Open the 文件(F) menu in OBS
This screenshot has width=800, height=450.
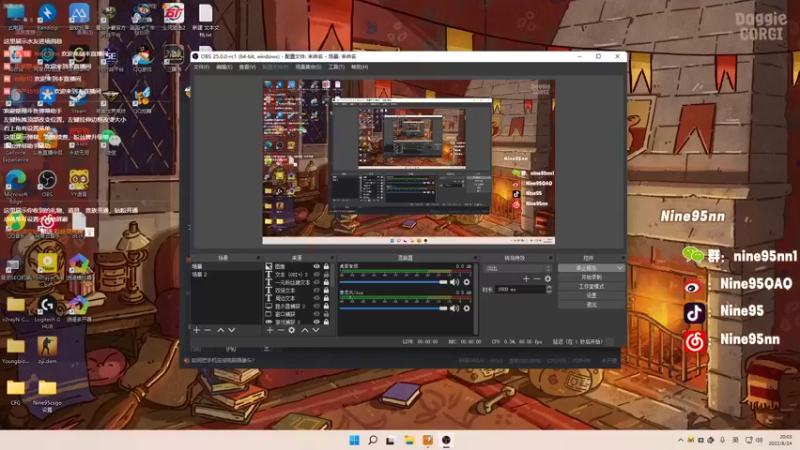click(x=202, y=67)
